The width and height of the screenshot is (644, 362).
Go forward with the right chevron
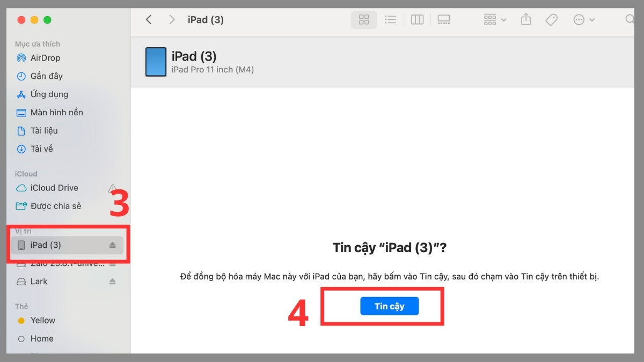point(172,20)
